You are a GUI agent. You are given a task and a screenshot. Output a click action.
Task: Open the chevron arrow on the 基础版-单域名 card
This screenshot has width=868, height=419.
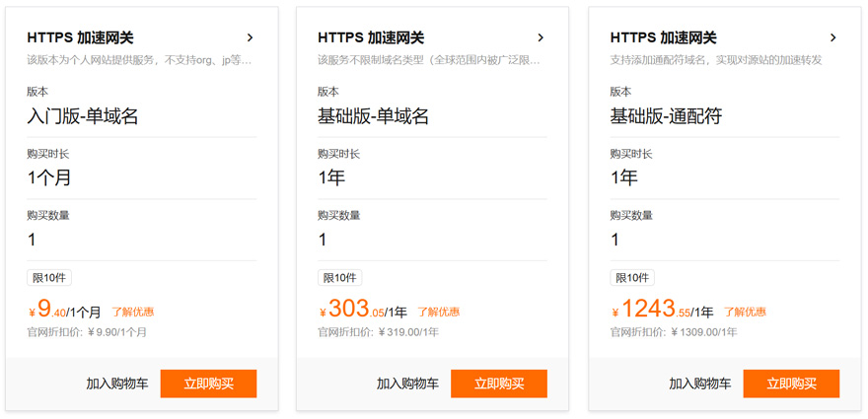coord(541,37)
